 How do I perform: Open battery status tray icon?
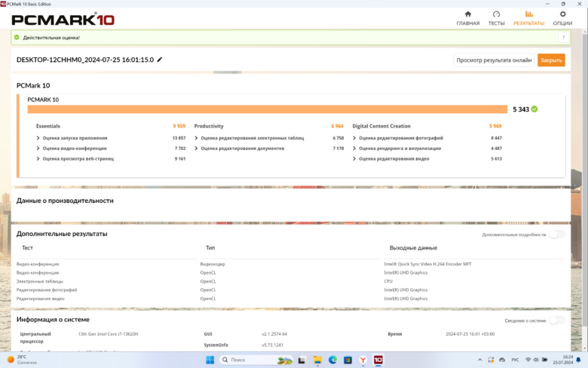coord(544,360)
